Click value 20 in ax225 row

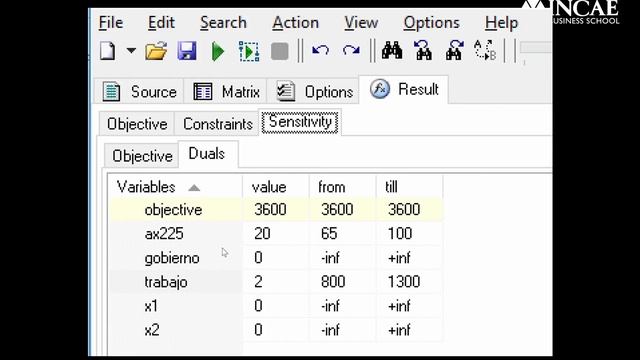tap(262, 234)
